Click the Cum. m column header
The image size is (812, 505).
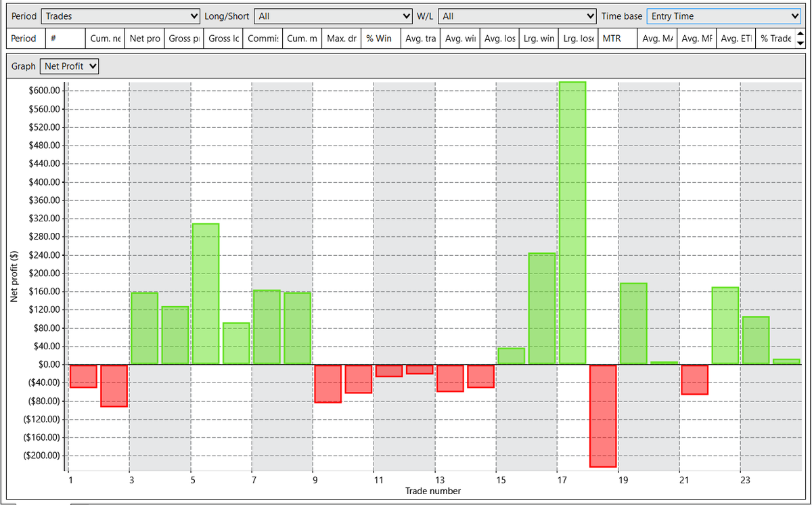pos(302,39)
